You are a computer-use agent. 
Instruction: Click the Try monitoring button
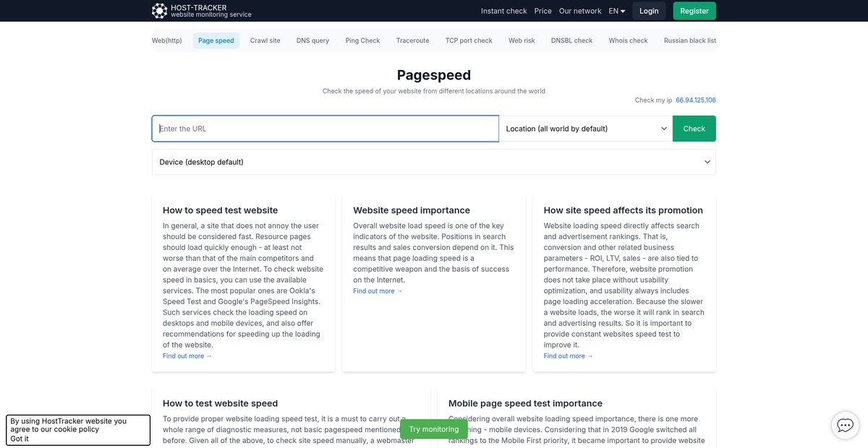(x=434, y=429)
